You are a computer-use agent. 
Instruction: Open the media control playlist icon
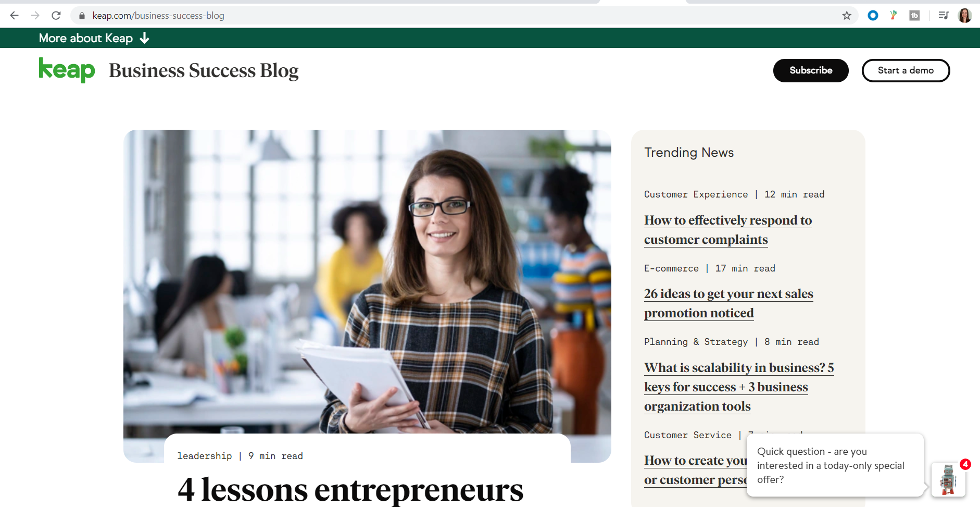pos(943,16)
